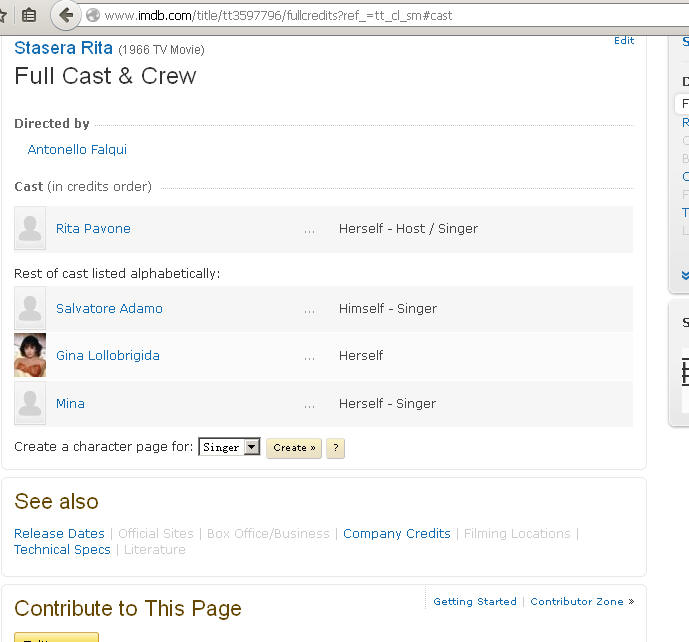The width and height of the screenshot is (689, 642).
Task: Open Salvatore Adamo's profile link
Action: (109, 308)
